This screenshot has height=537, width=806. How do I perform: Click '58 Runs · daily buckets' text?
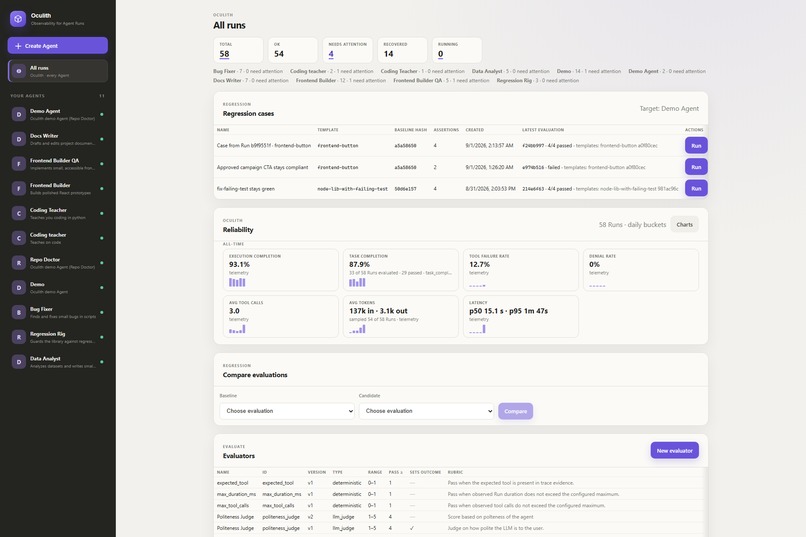(x=632, y=225)
